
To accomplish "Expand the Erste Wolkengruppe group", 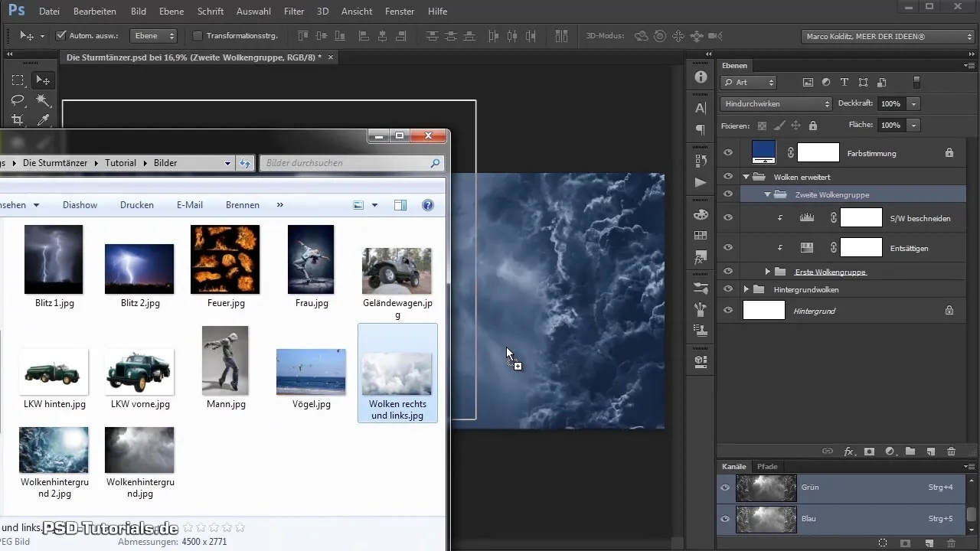I will (x=767, y=272).
